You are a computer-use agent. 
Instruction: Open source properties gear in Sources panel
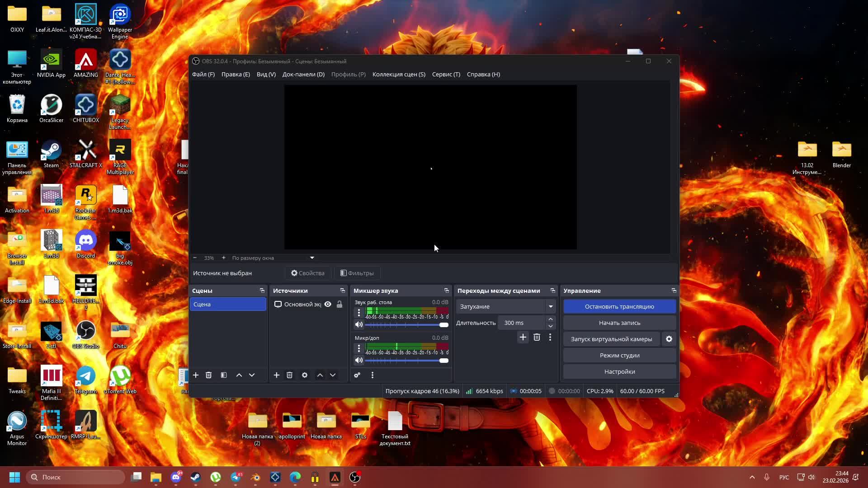point(305,375)
